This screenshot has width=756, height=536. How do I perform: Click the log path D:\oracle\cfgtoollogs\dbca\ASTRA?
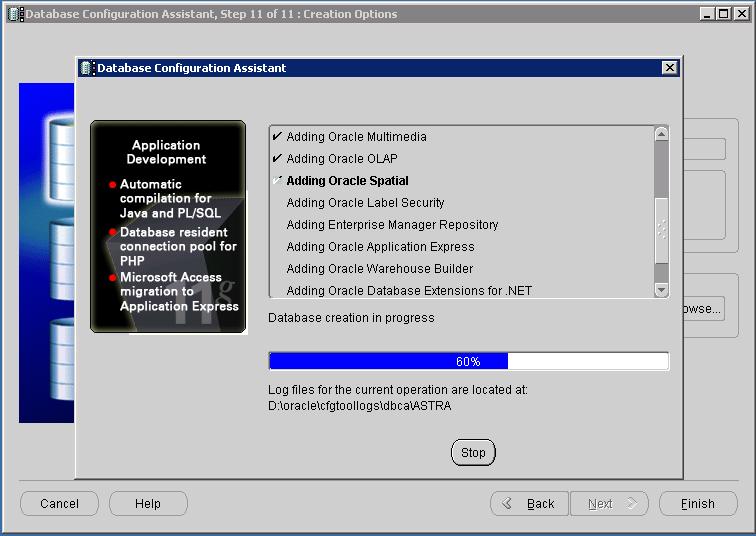360,406
